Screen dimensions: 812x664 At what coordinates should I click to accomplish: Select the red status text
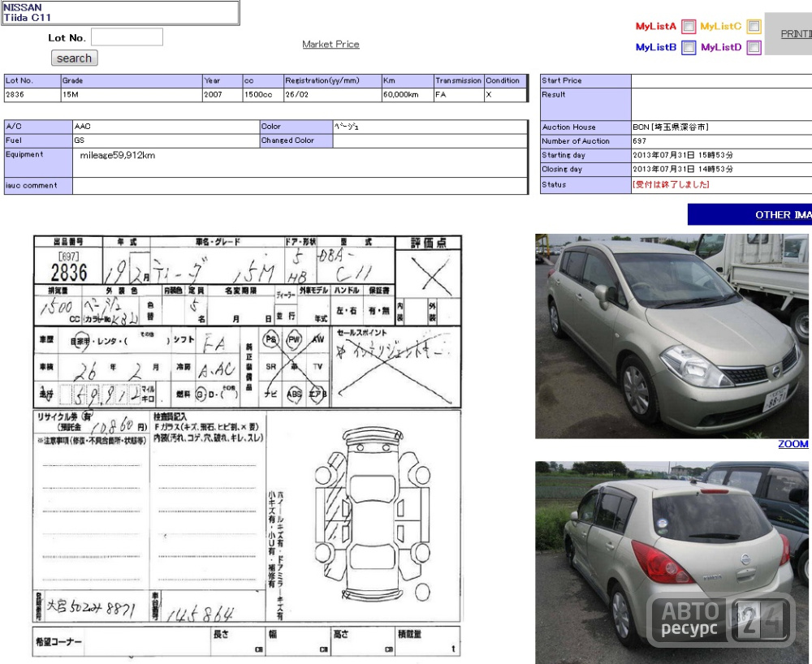pos(671,184)
